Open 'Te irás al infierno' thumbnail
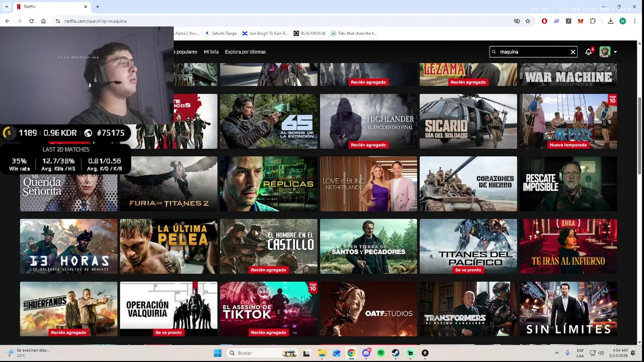 (x=568, y=246)
